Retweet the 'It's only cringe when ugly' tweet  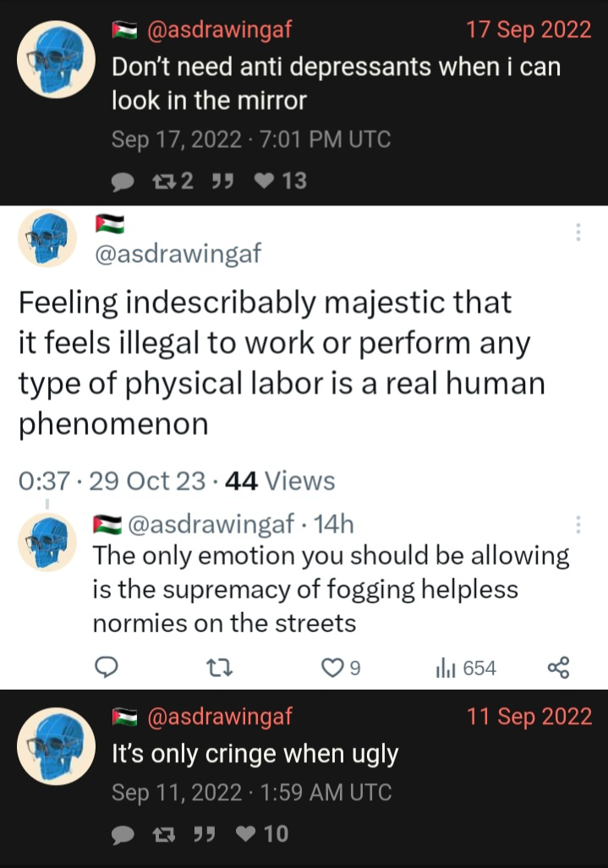click(164, 834)
